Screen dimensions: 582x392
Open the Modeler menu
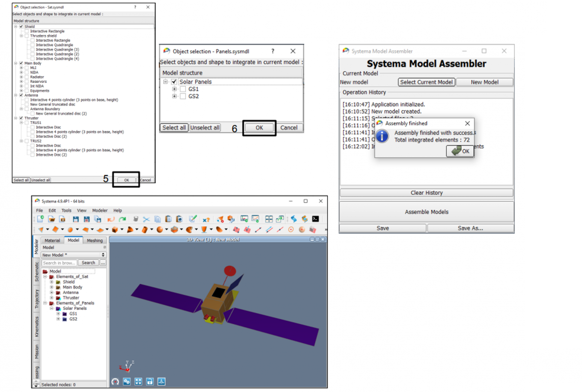tap(100, 210)
